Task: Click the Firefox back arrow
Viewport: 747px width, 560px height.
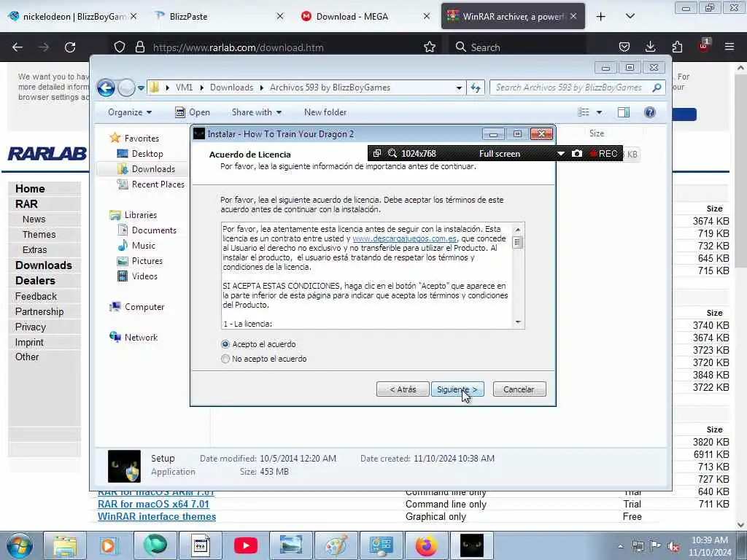Action: click(18, 47)
